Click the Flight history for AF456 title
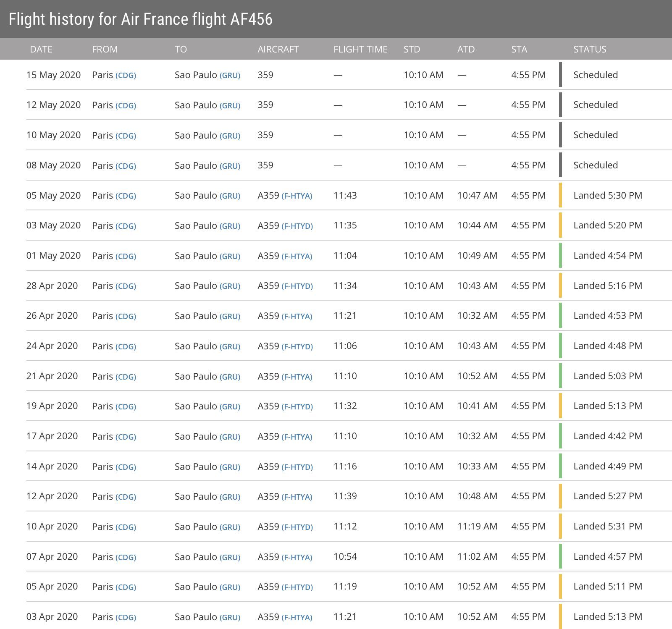The height and width of the screenshot is (629, 672). point(141,19)
